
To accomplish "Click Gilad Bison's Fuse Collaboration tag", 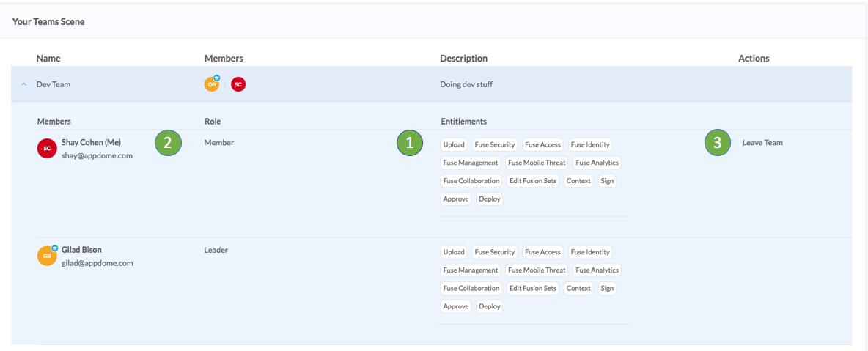I will 471,288.
